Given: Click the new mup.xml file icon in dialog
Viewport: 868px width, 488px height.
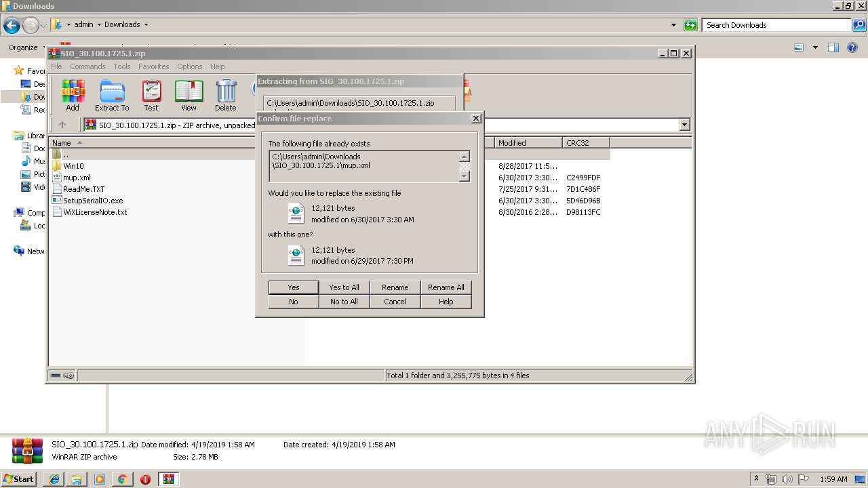Looking at the screenshot, I should [296, 256].
